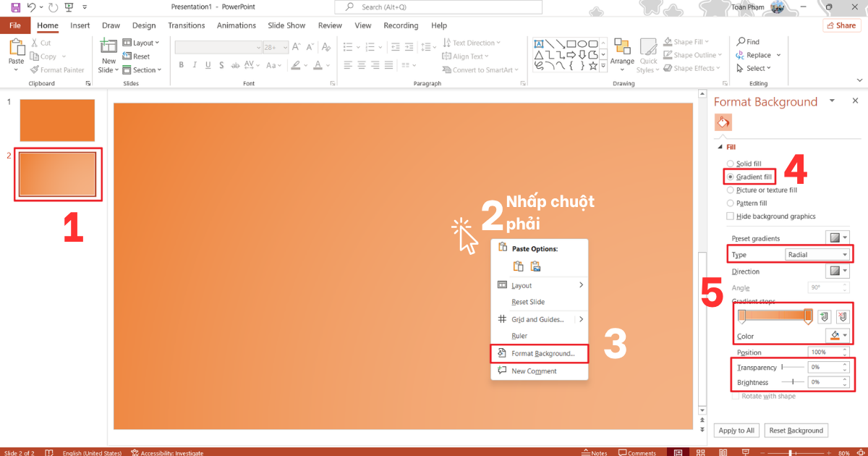
Task: Click the Undo arrow icon
Action: (32, 7)
